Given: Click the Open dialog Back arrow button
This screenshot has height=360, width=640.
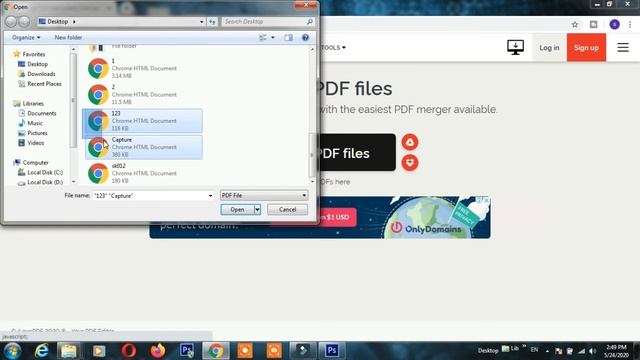Looking at the screenshot, I should point(11,21).
